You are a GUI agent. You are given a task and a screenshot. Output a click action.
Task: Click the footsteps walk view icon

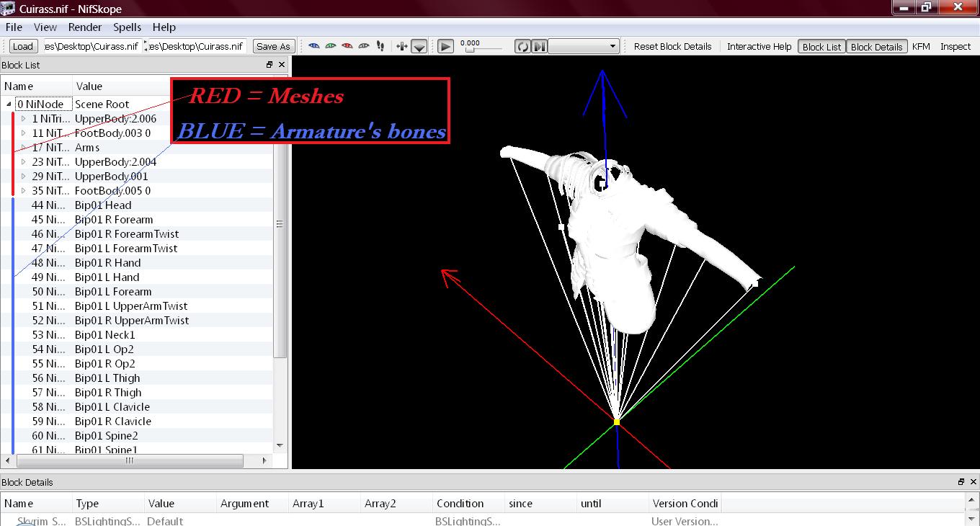pos(380,46)
